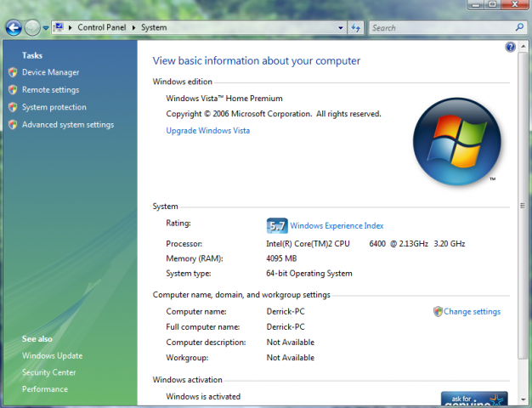Screen dimensions: 532x408
Task: Click the copyright 2006 Microsoft Corporation text
Action: (x=274, y=114)
